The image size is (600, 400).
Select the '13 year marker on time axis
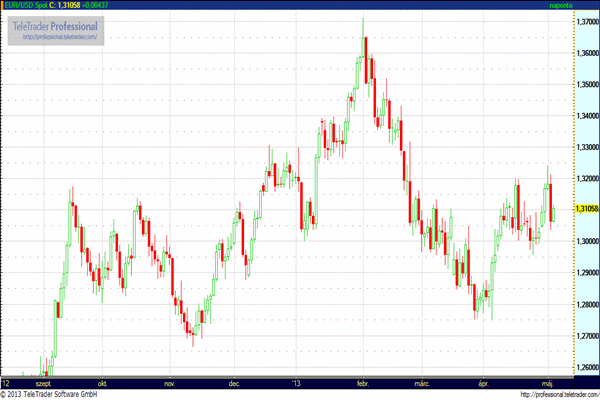pyautogui.click(x=295, y=382)
